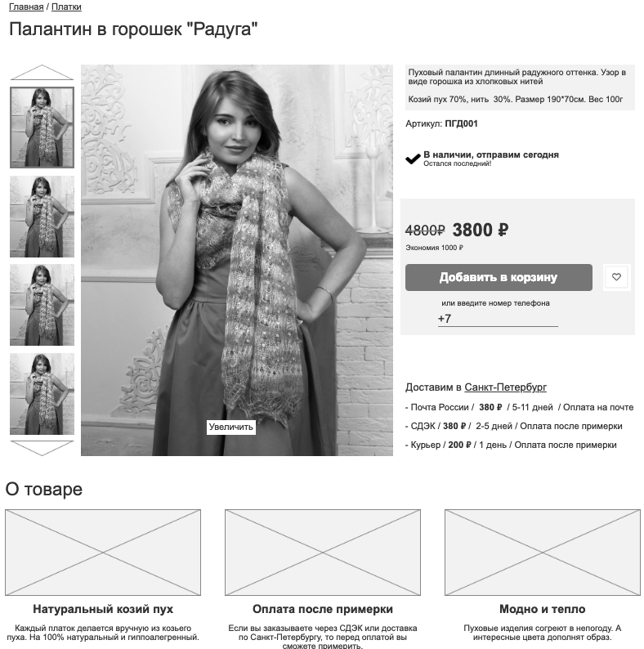Click placeholder image above Модно и тепло

tap(543, 553)
